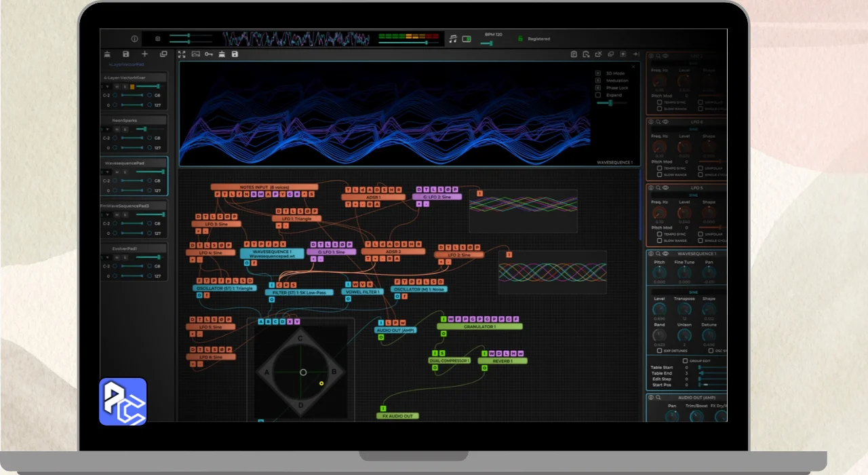Open the SINE waveform selector in Wavesequence 1
This screenshot has width=868, height=475.
[693, 292]
